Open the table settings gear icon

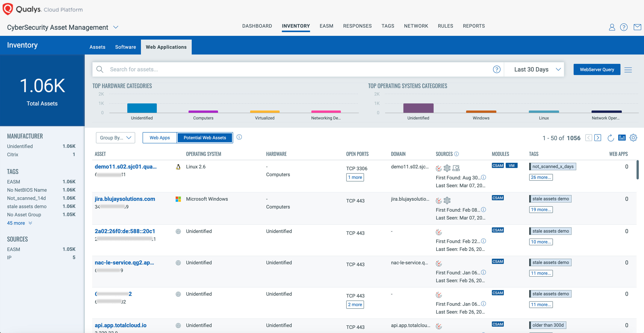click(x=633, y=138)
